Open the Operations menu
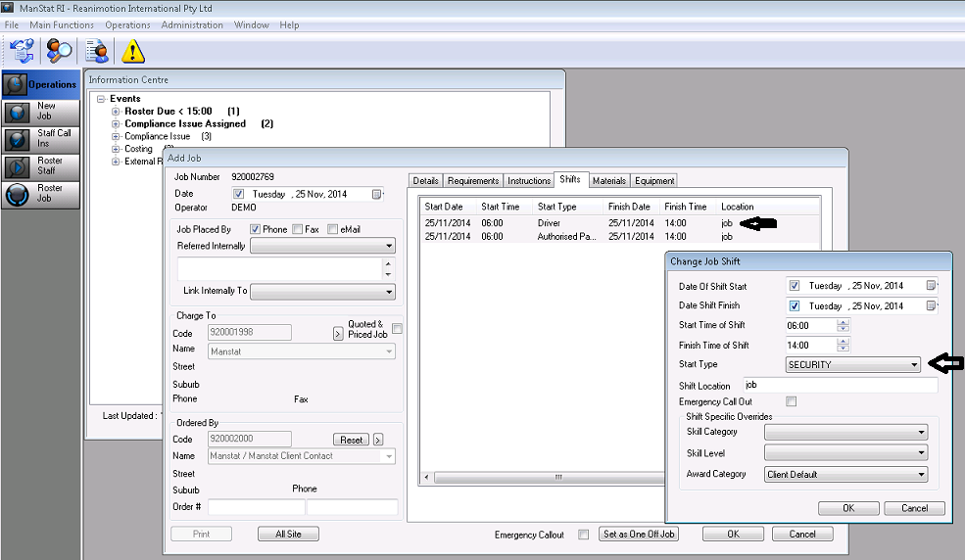This screenshot has width=965, height=560. [x=127, y=25]
